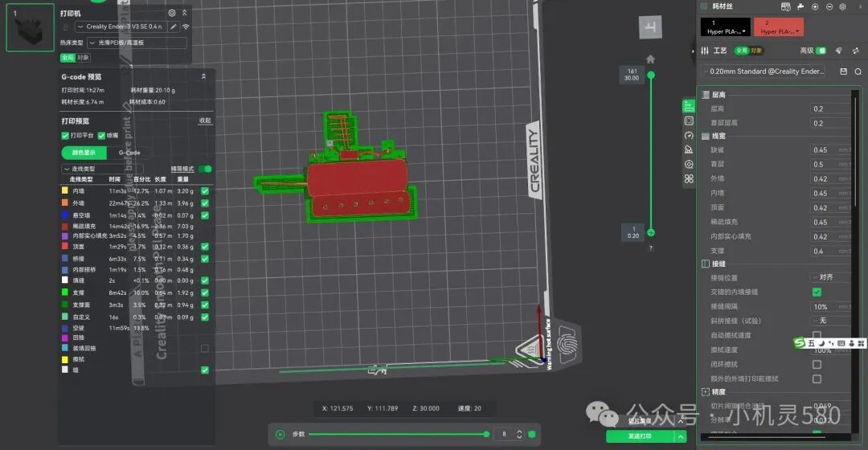Open printer settings target icon

pos(172,13)
